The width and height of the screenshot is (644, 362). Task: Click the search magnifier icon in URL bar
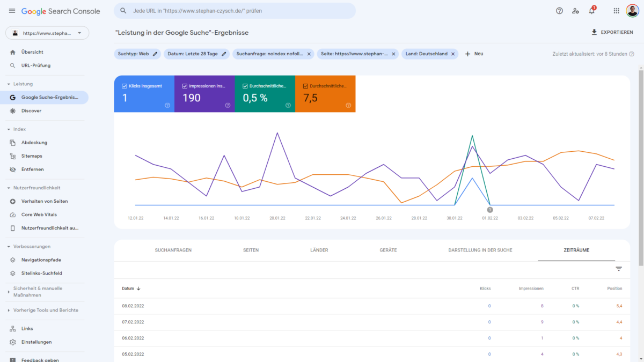point(123,11)
